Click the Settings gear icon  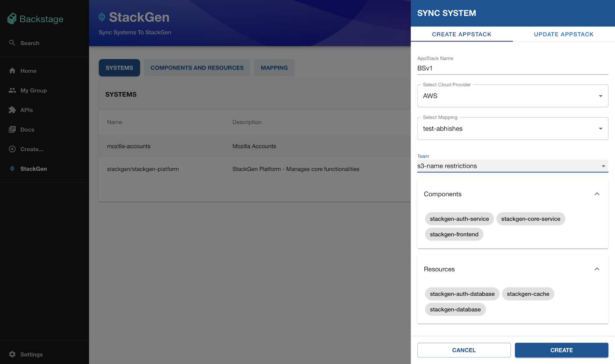pyautogui.click(x=12, y=354)
